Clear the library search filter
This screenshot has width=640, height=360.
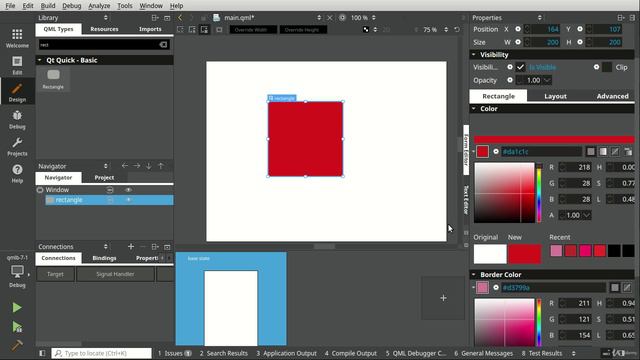coord(163,44)
